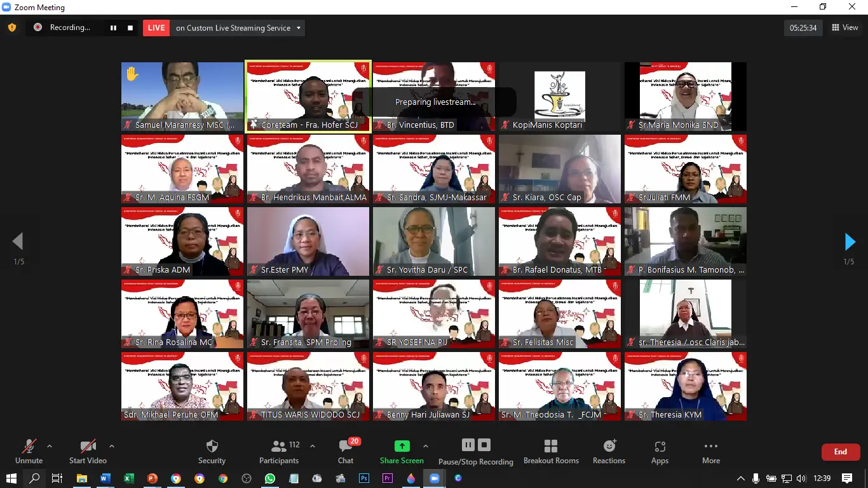868x488 pixels.
Task: Stop the recording in top bar
Action: click(130, 28)
